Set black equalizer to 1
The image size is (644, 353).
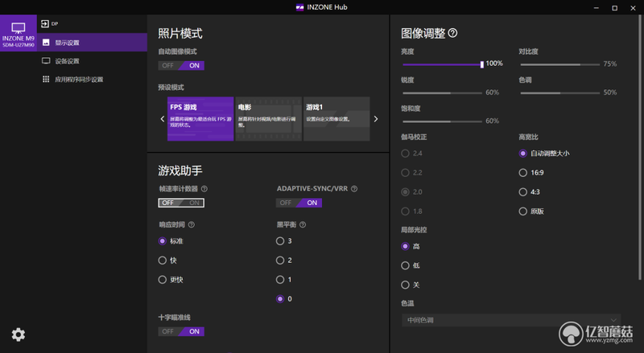coord(280,280)
